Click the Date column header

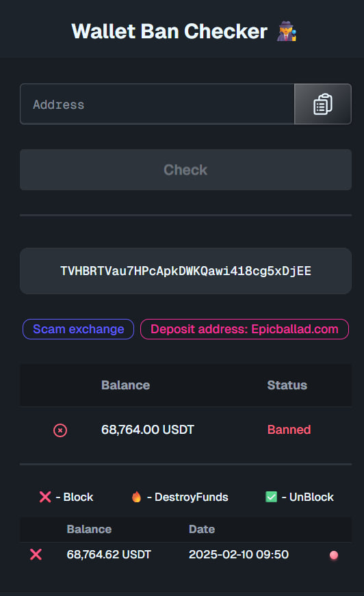click(202, 529)
